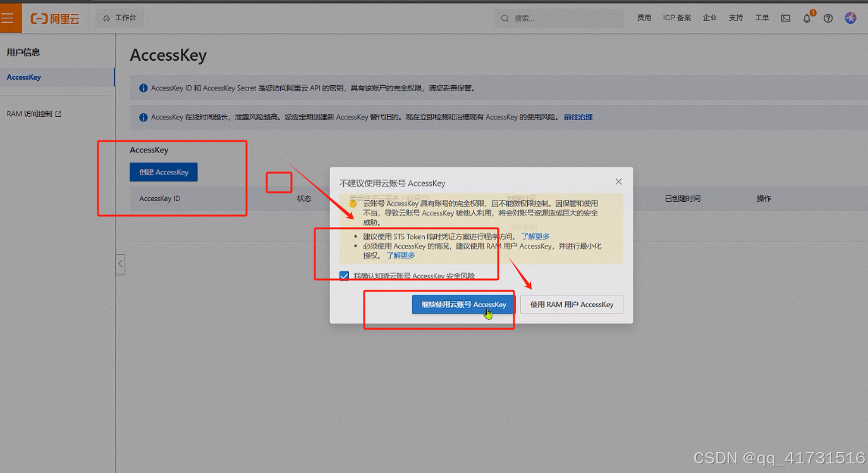Open the 工作台 workbench button
868x473 pixels.
pyautogui.click(x=119, y=18)
